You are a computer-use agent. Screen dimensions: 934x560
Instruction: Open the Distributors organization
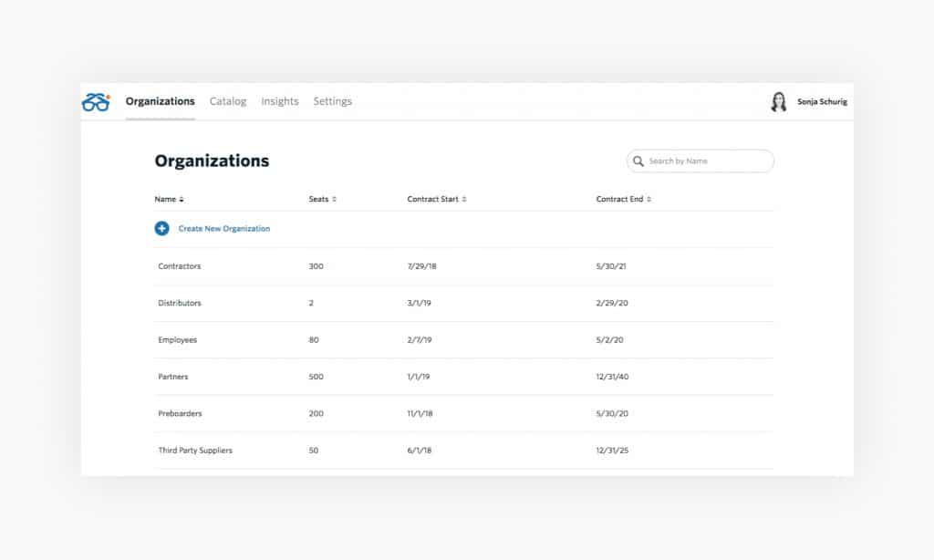pyautogui.click(x=180, y=303)
